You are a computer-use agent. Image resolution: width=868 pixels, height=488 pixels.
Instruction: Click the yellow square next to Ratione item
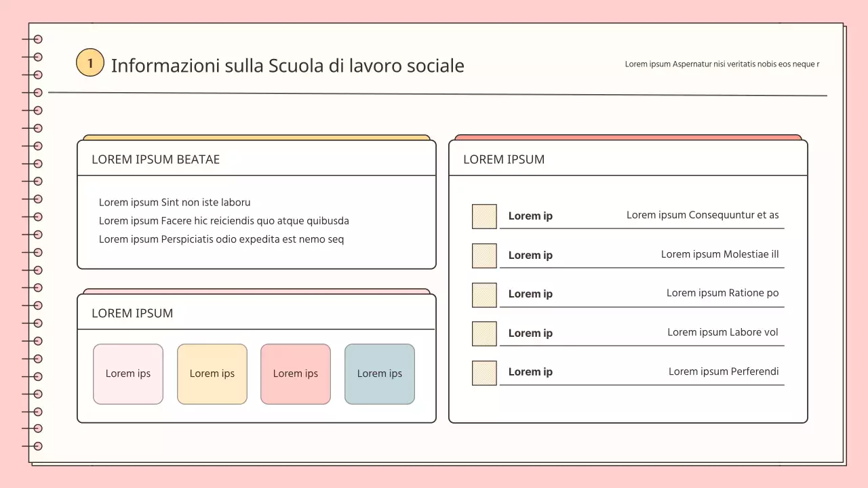click(x=484, y=295)
